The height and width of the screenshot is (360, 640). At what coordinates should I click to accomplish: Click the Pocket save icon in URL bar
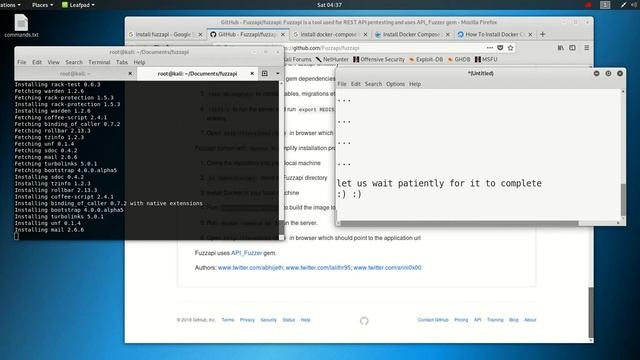click(x=500, y=48)
